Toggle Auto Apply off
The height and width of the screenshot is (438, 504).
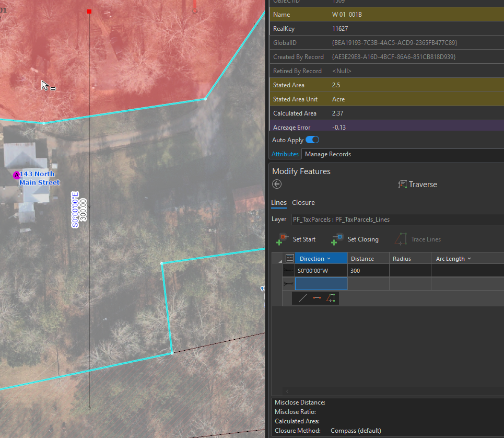pos(312,140)
